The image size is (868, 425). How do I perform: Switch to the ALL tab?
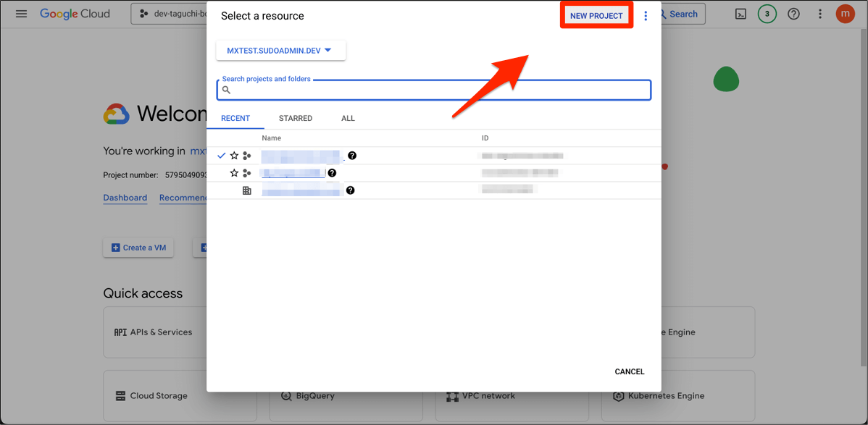(349, 119)
